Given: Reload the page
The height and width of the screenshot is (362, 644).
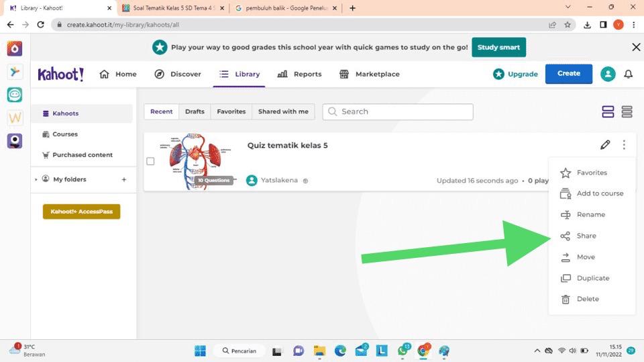Looking at the screenshot, I should click(x=40, y=25).
